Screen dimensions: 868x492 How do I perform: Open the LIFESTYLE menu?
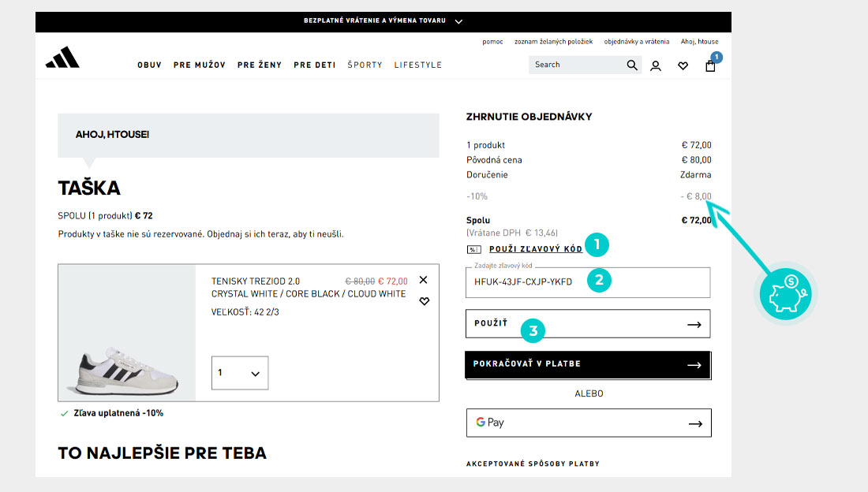click(418, 65)
